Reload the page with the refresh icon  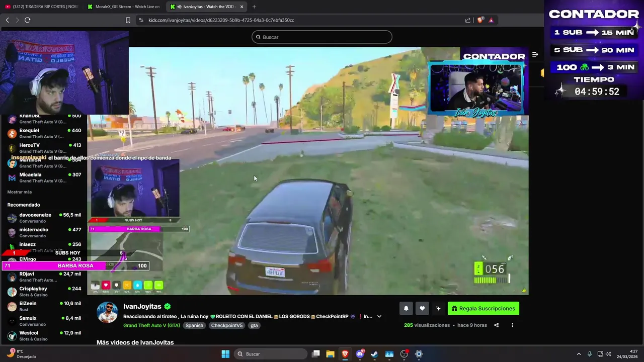pyautogui.click(x=27, y=20)
